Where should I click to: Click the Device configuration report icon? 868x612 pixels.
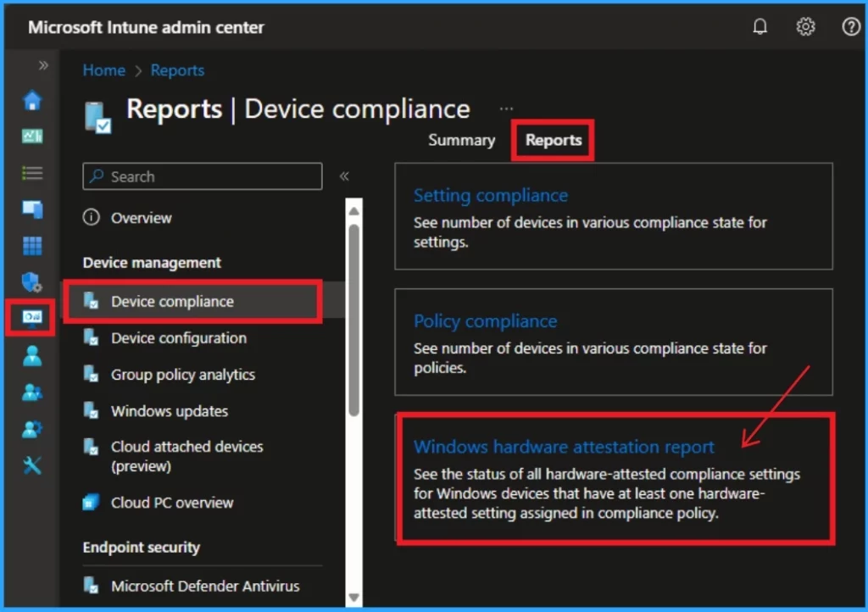point(92,337)
